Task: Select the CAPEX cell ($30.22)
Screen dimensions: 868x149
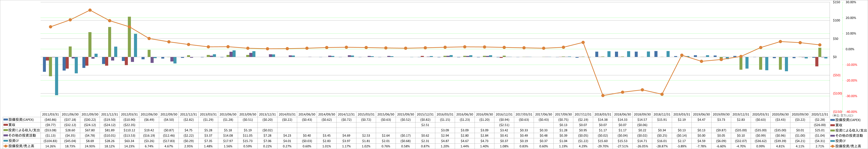Action: tap(90, 120)
